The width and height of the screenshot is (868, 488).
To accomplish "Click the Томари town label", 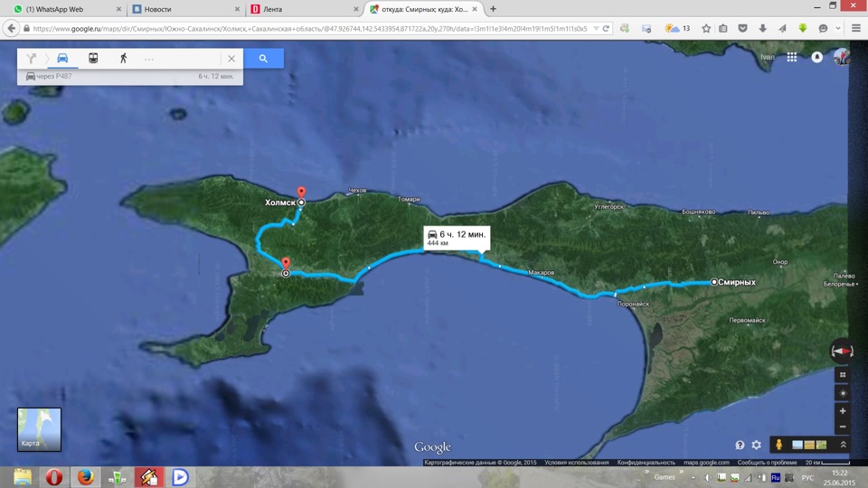I will coord(409,199).
